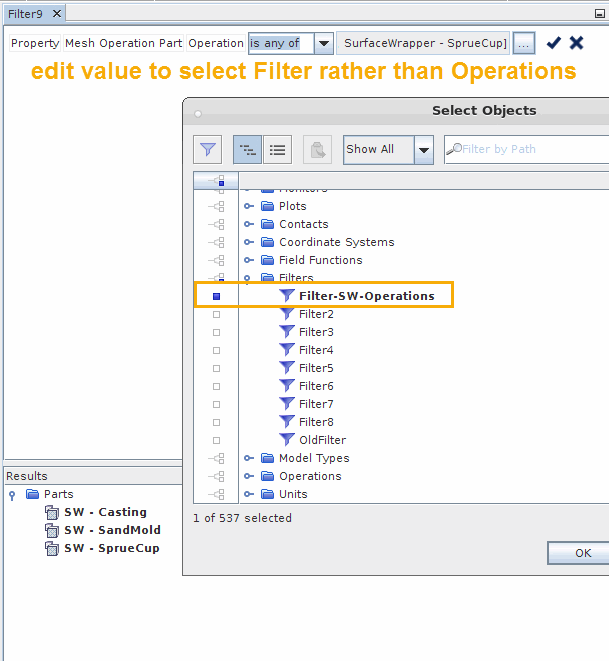The image size is (610, 661).
Task: Check the Filter8 checkbox
Action: click(216, 422)
